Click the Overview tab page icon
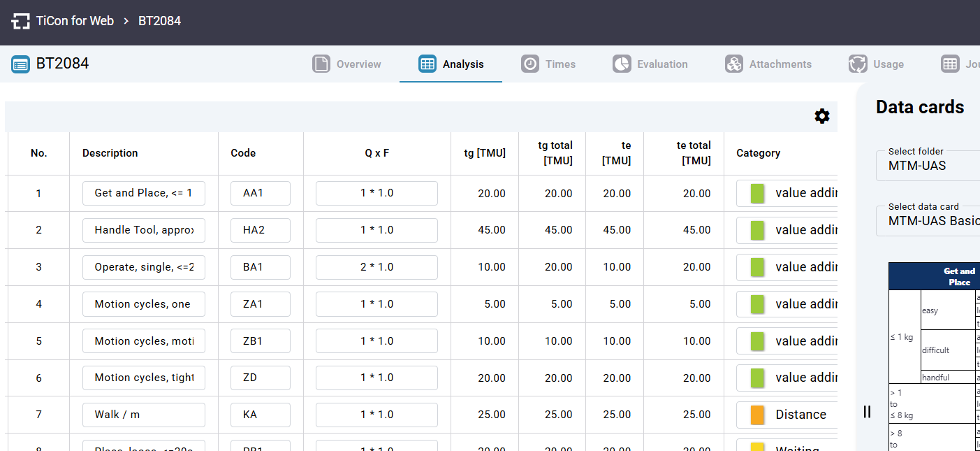 tap(321, 64)
